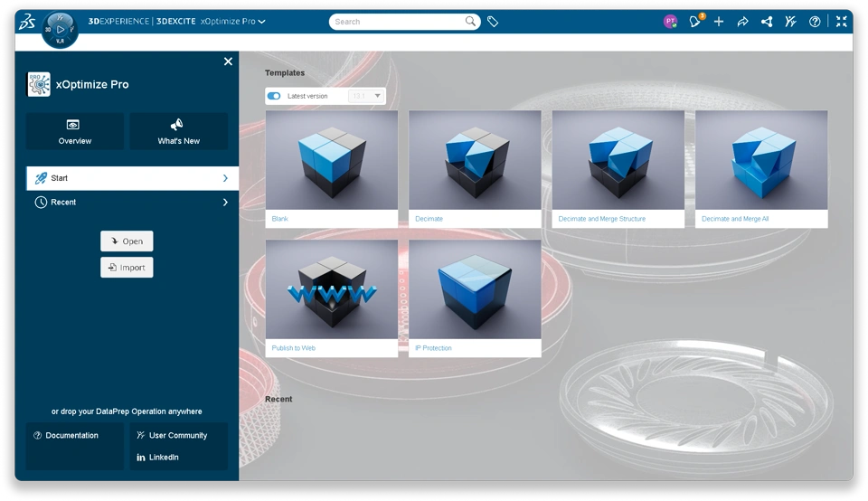
Task: Click the share arrow icon
Action: click(742, 22)
